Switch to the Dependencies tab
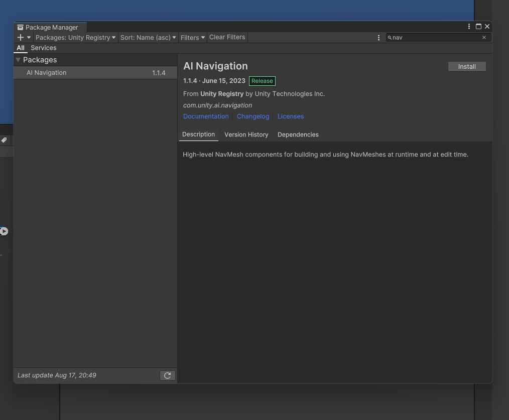 [x=298, y=134]
